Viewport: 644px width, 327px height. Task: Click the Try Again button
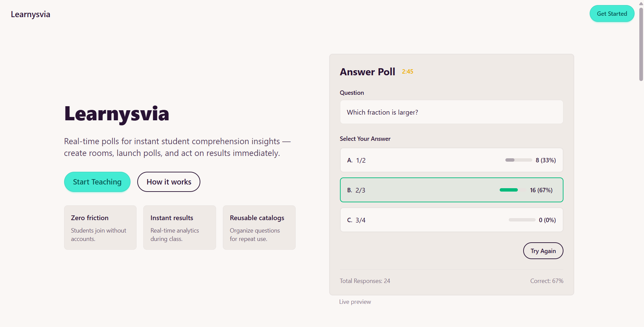point(543,251)
